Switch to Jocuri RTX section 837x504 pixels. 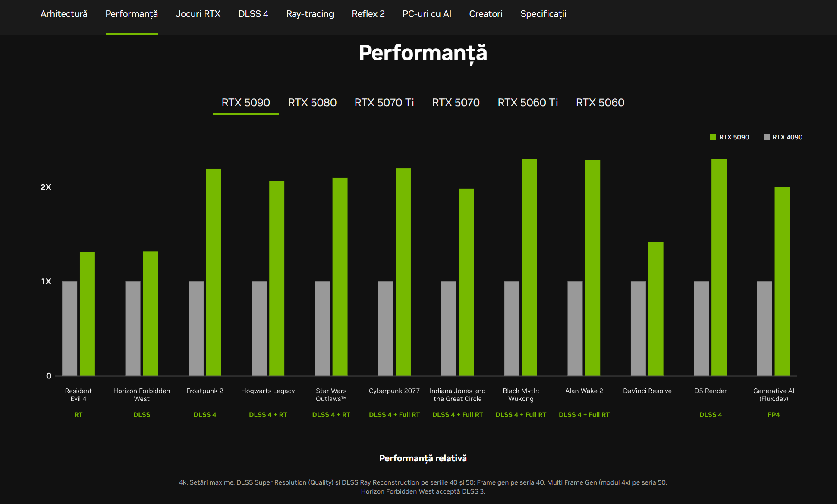tap(198, 14)
